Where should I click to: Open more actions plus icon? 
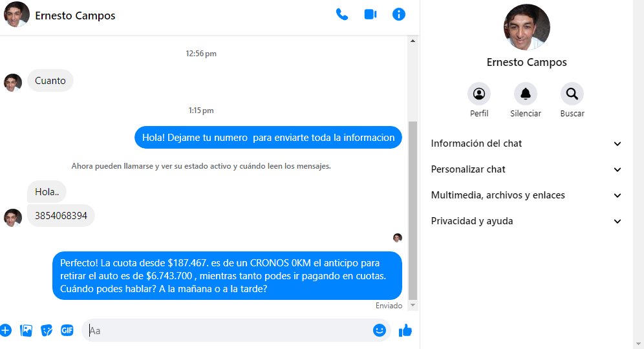6,330
